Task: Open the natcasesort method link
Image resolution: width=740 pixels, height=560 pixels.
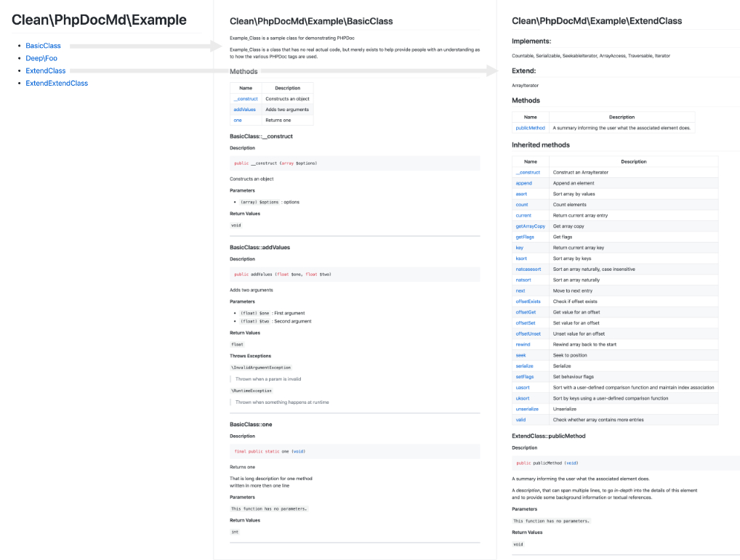Action: coord(528,269)
